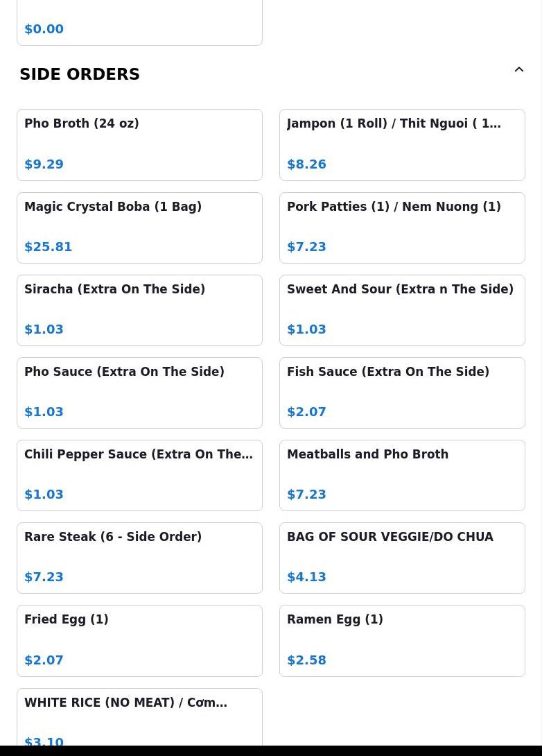Choose Pho Sauce (Extra On The Side)

[x=139, y=393]
